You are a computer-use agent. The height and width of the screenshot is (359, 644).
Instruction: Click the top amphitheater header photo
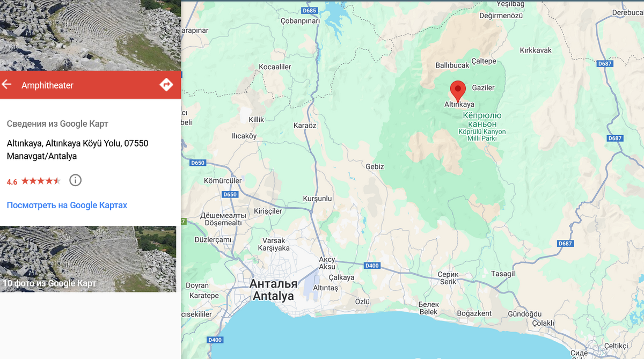[90, 35]
